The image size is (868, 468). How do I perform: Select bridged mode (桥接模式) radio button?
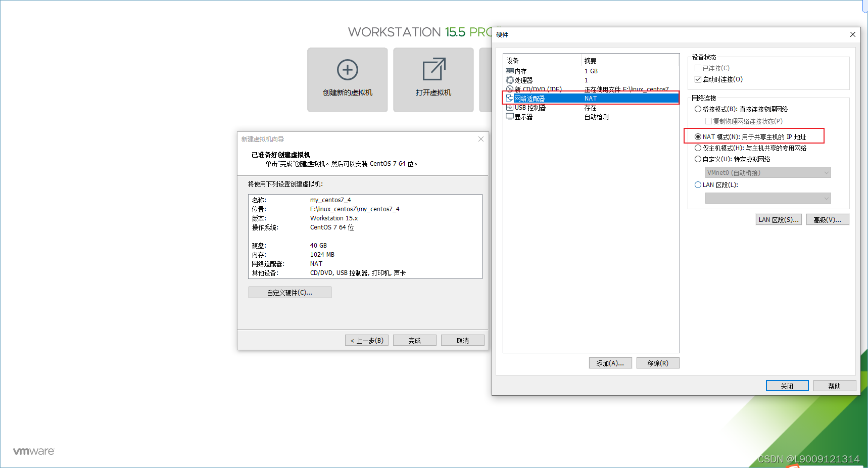pos(698,109)
